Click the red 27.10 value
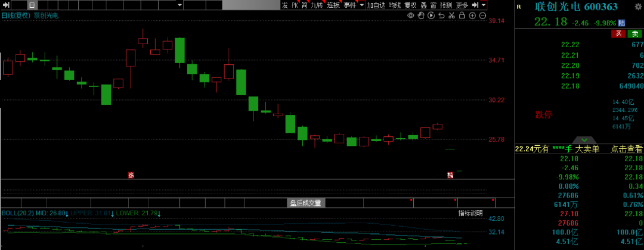The width and height of the screenshot is (644, 250). pyautogui.click(x=569, y=214)
